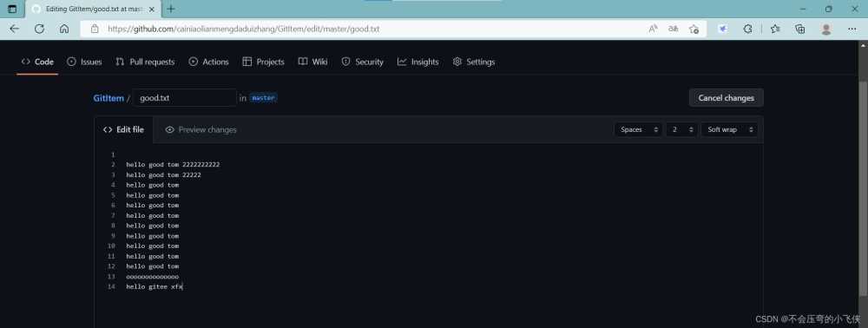The width and height of the screenshot is (868, 328).
Task: Open the browser extensions icon
Action: tap(748, 29)
